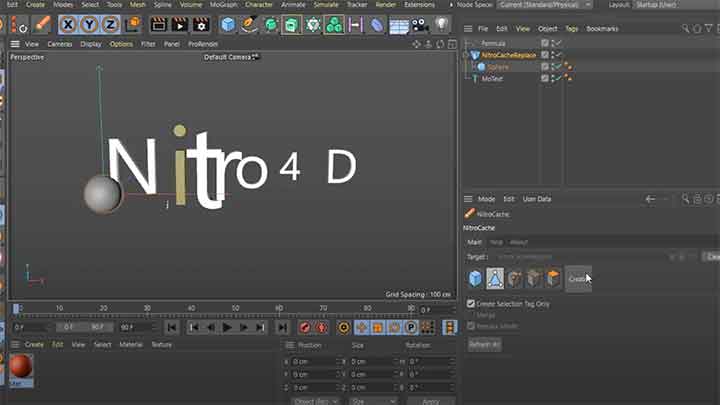This screenshot has width=720, height=405.
Task: Click the blue Cube primitive icon
Action: pos(228,24)
